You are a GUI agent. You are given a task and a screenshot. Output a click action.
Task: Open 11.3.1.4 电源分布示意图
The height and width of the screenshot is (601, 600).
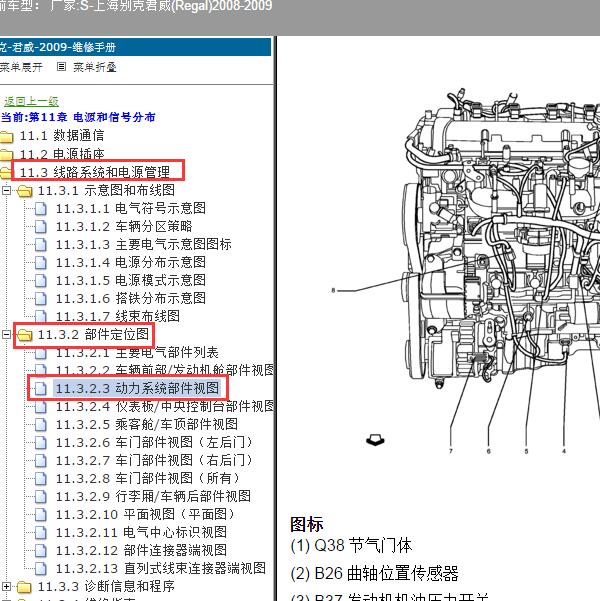tap(131, 263)
